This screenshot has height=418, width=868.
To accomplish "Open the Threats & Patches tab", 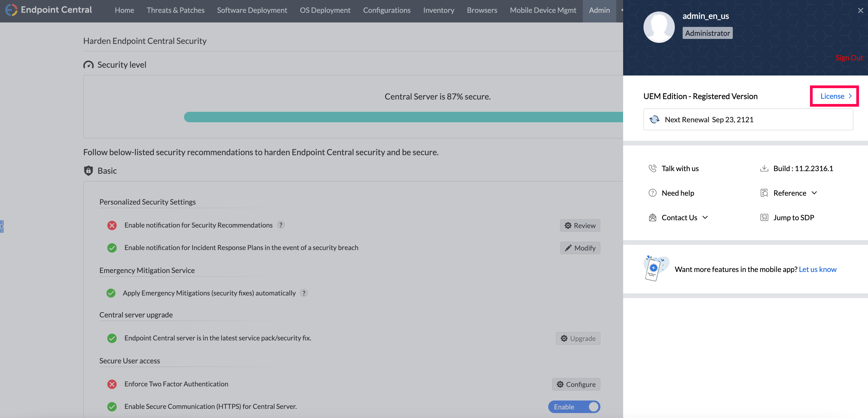I will pyautogui.click(x=175, y=10).
